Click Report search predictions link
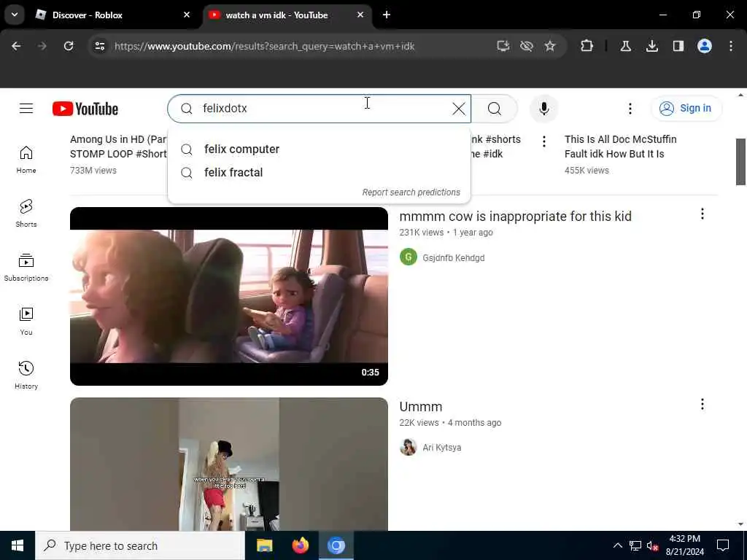This screenshot has height=560, width=747. (x=411, y=192)
